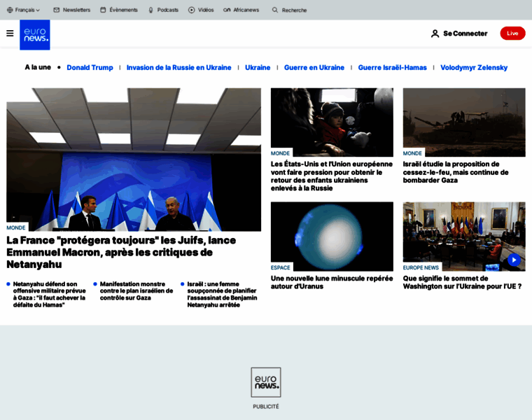Open the Donald Trump topic link
This screenshot has width=532, height=420.
pos(90,67)
